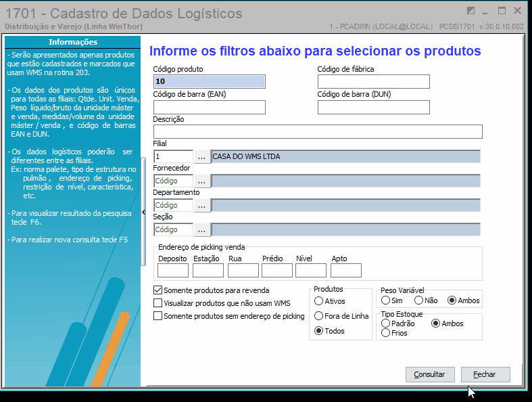This screenshot has width=532, height=402.
Task: Select Fora de Linha option
Action: click(x=318, y=316)
